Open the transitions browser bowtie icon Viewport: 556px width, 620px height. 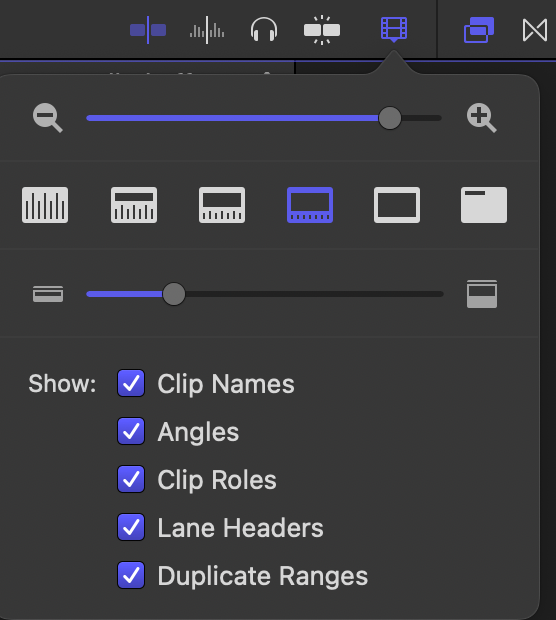535,30
